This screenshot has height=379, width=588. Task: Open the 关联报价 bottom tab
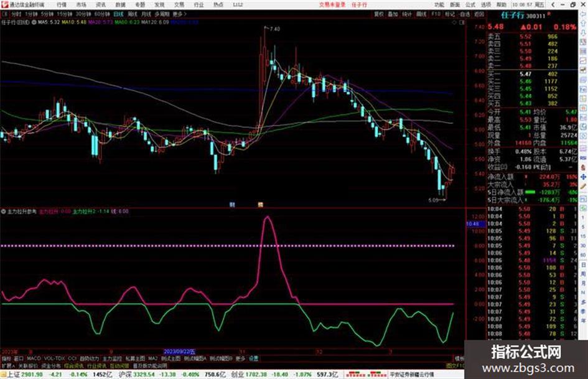[x=28, y=365]
